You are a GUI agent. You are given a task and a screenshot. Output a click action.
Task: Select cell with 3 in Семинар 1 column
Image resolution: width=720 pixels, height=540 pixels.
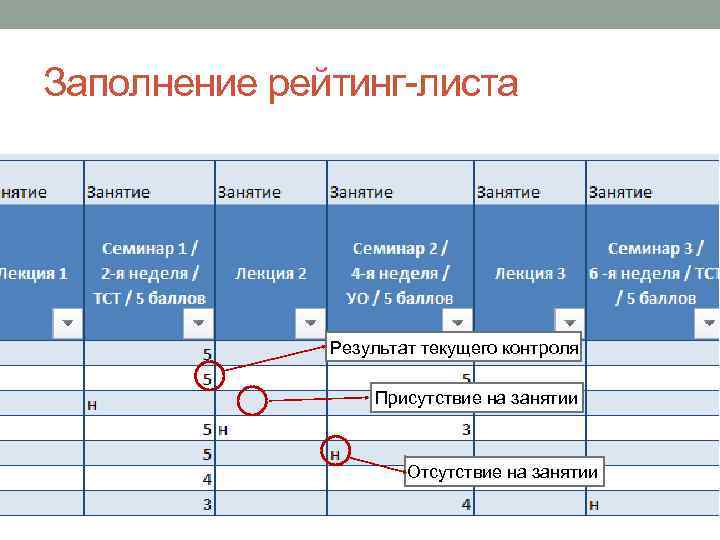click(x=150, y=504)
